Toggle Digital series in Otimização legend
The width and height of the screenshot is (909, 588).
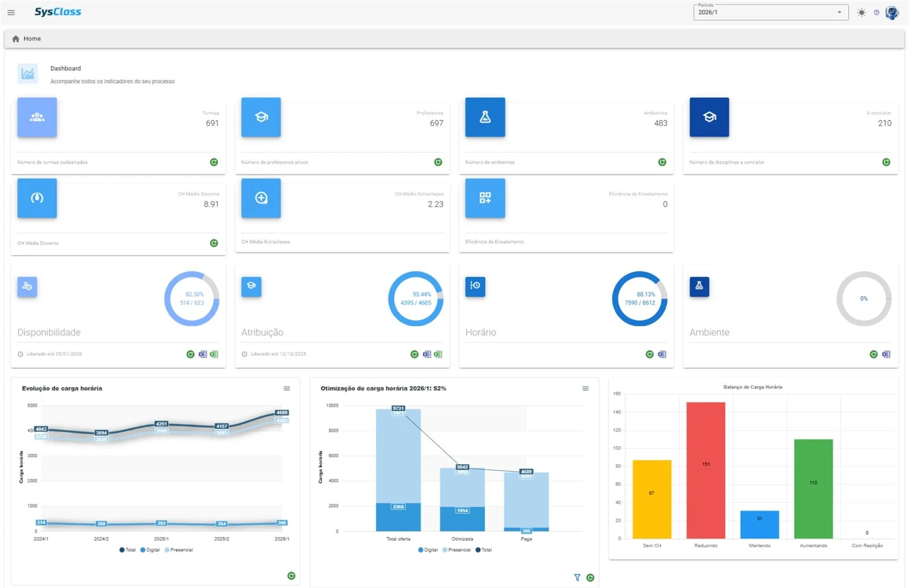428,550
